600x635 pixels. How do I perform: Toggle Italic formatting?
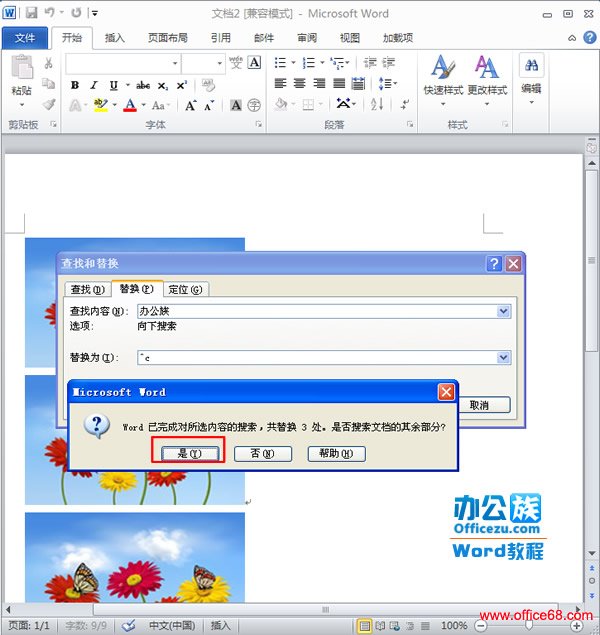tap(94, 85)
